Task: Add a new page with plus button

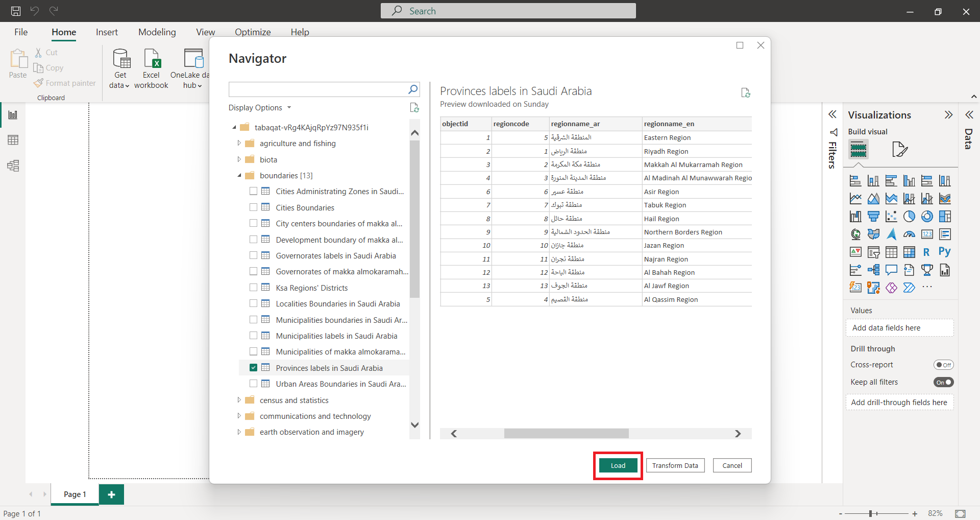Action: 112,494
